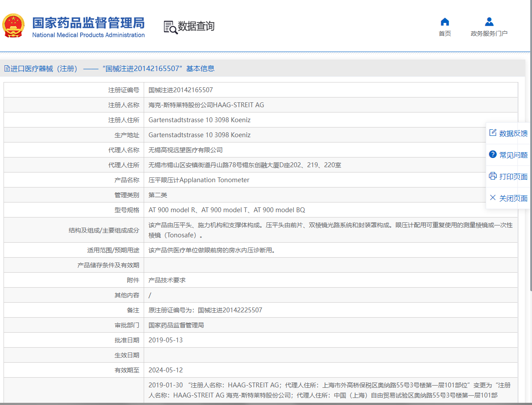
Task: Click the document icon before 进口医疗器械
Action: point(7,68)
